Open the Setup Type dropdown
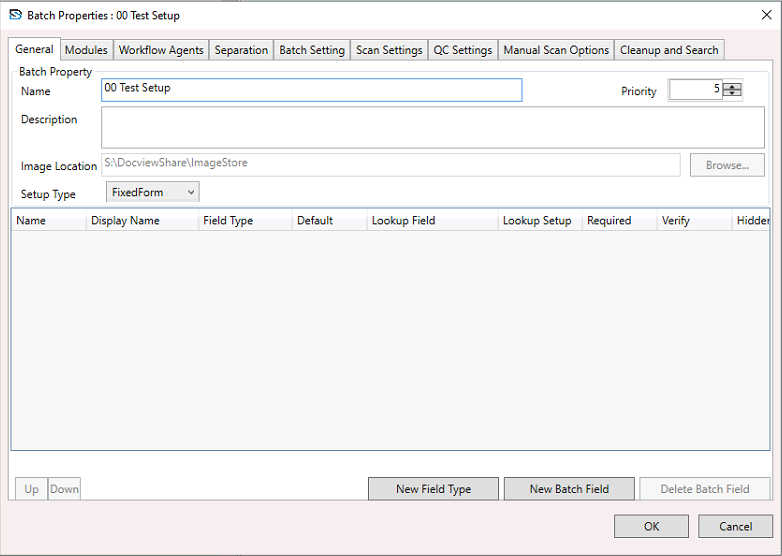The image size is (782, 556). pyautogui.click(x=153, y=192)
